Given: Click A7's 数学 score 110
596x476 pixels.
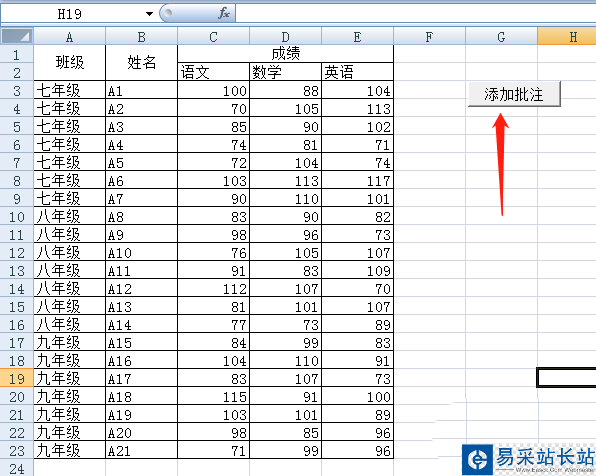Looking at the screenshot, I should [285, 198].
